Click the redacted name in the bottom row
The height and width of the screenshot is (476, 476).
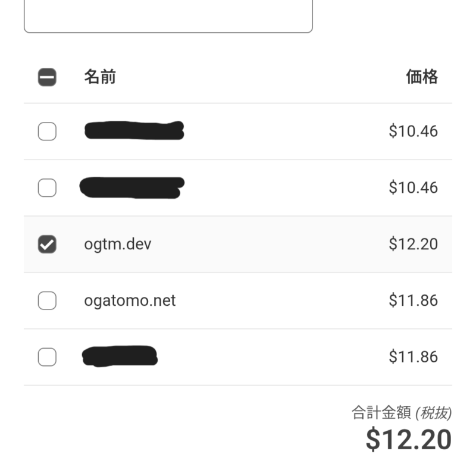(x=120, y=355)
